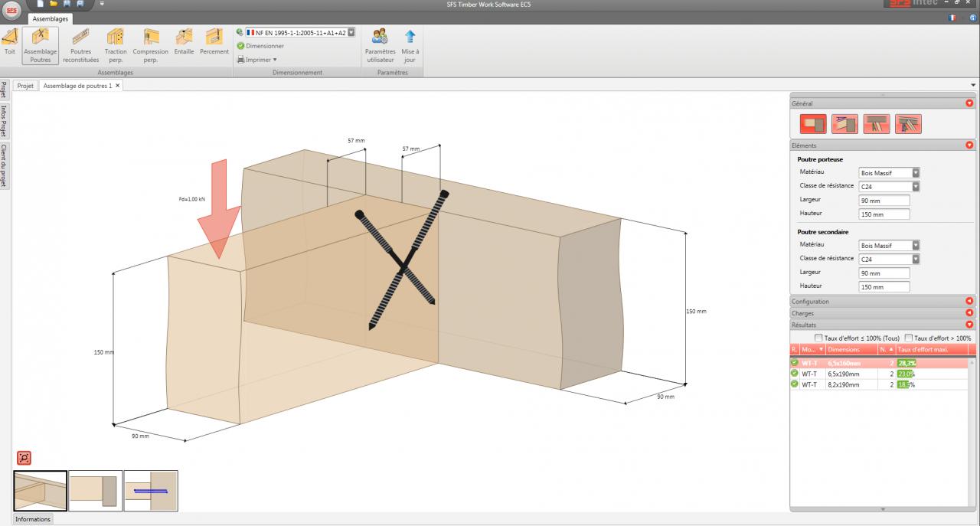Screen dimensions: 980x526
Task: Click the globe icon beside the norm selector
Action: 240,32
